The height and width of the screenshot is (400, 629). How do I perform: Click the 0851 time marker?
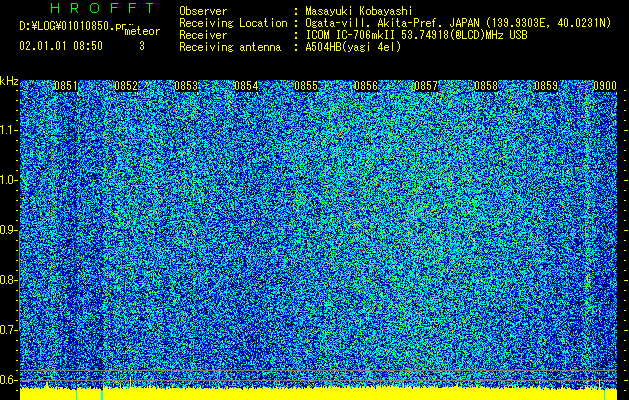pyautogui.click(x=66, y=86)
